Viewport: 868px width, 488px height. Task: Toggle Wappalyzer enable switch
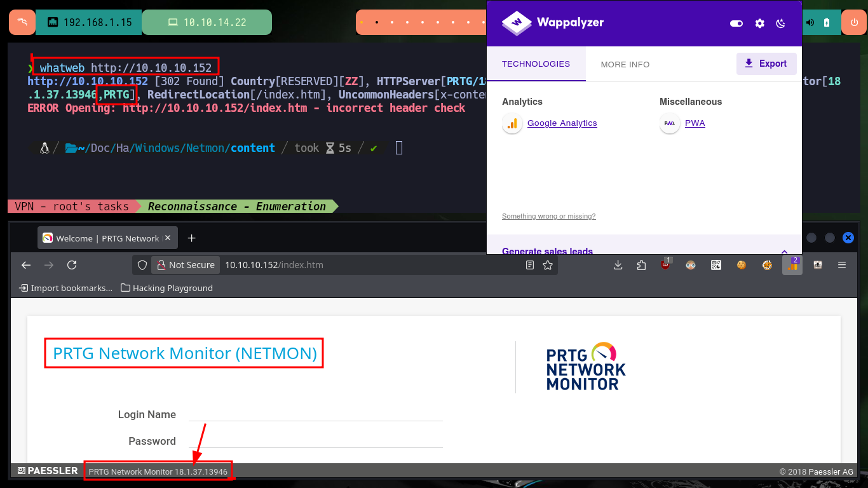point(736,24)
